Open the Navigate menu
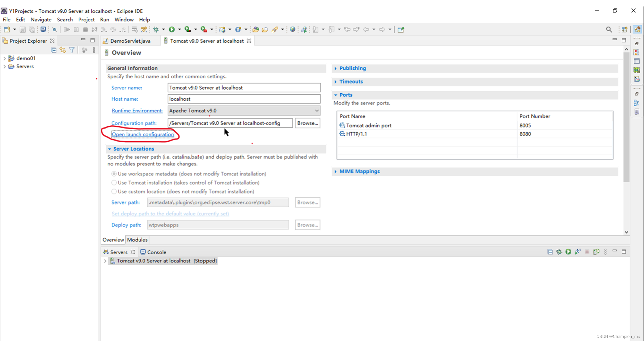The width and height of the screenshot is (644, 341). 41,20
